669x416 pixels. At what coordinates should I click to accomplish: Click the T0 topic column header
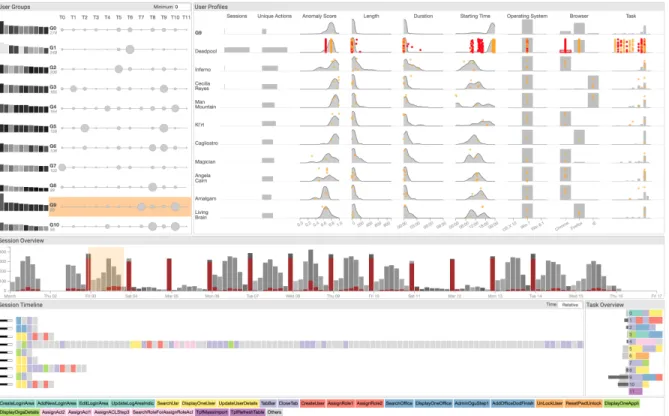[62, 17]
